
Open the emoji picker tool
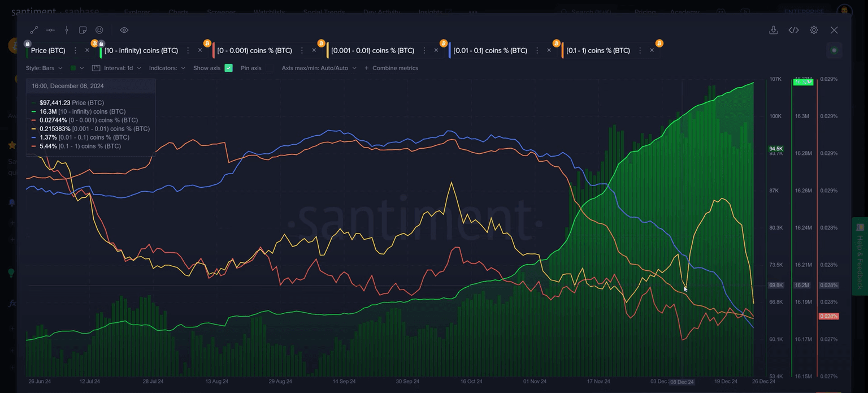(x=99, y=30)
